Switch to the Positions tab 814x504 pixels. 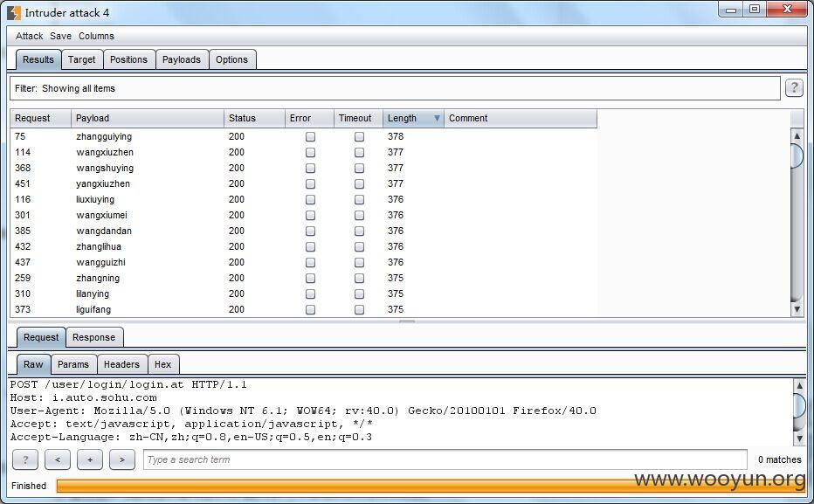(128, 59)
